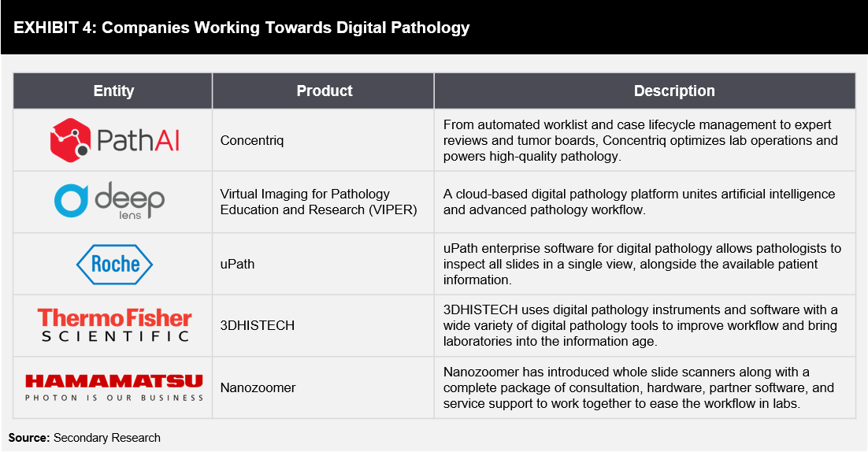
Task: Click the ThermoFisher Scientific logo
Action: pyautogui.click(x=114, y=325)
